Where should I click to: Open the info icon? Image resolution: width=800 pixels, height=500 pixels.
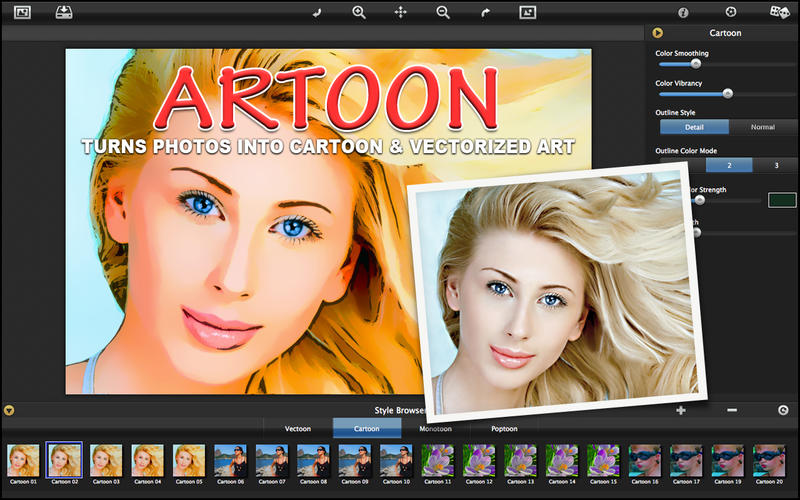(x=683, y=13)
